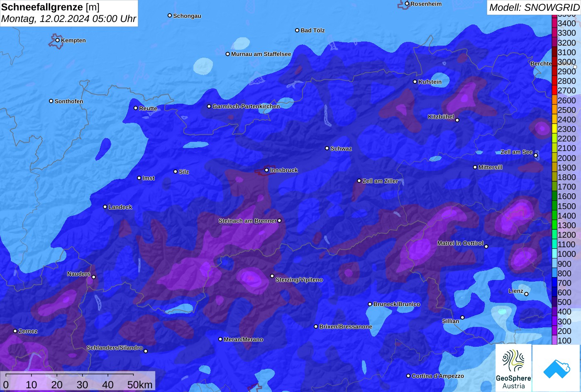Click the Mittersill marker dot
Screen dimensions: 581x392
point(475,167)
